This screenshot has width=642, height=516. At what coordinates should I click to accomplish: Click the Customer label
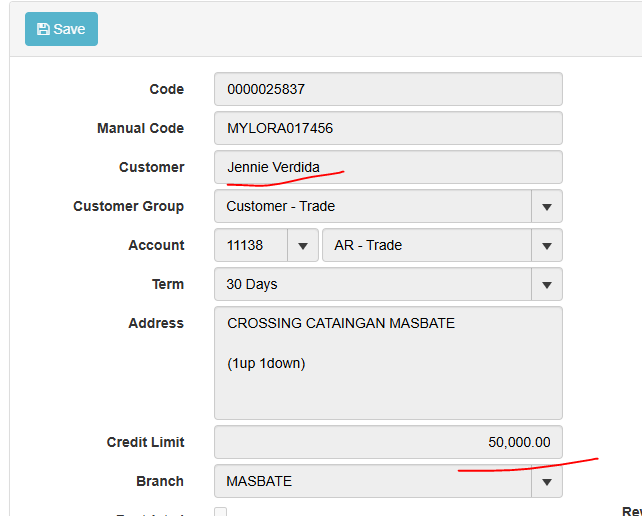pos(151,167)
